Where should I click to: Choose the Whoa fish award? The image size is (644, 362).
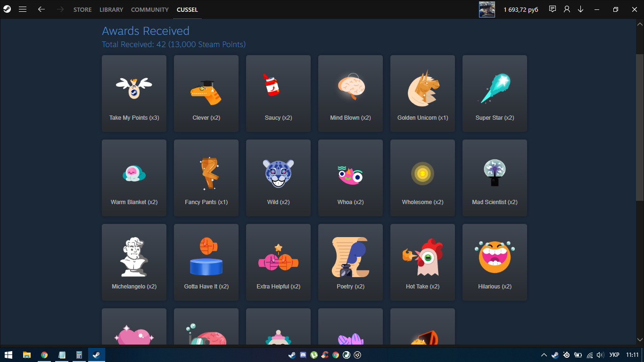(351, 178)
